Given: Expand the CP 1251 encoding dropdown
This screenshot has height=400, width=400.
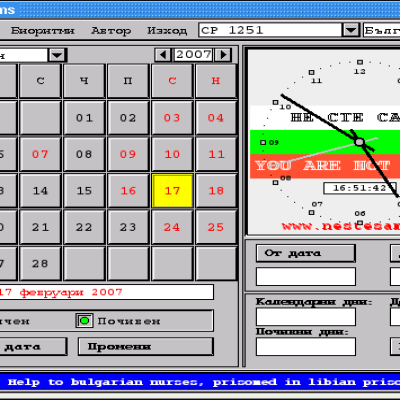Looking at the screenshot, I should pyautogui.click(x=351, y=30).
